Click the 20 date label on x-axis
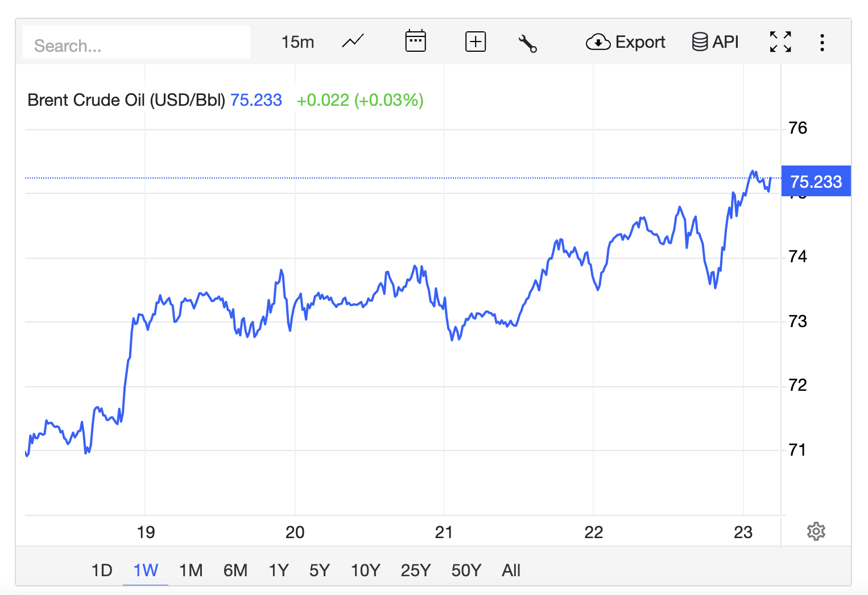Screen dimensions: 868x595 click(x=295, y=532)
